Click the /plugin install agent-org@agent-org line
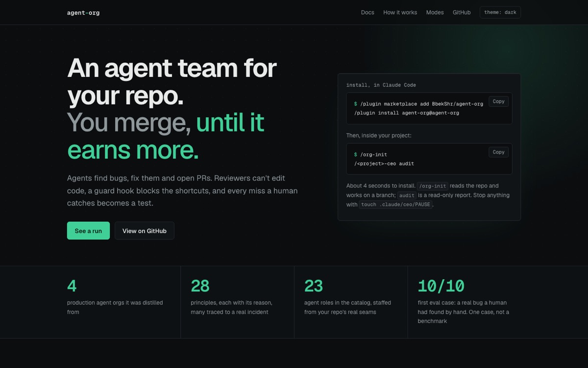The image size is (588, 368). click(406, 113)
